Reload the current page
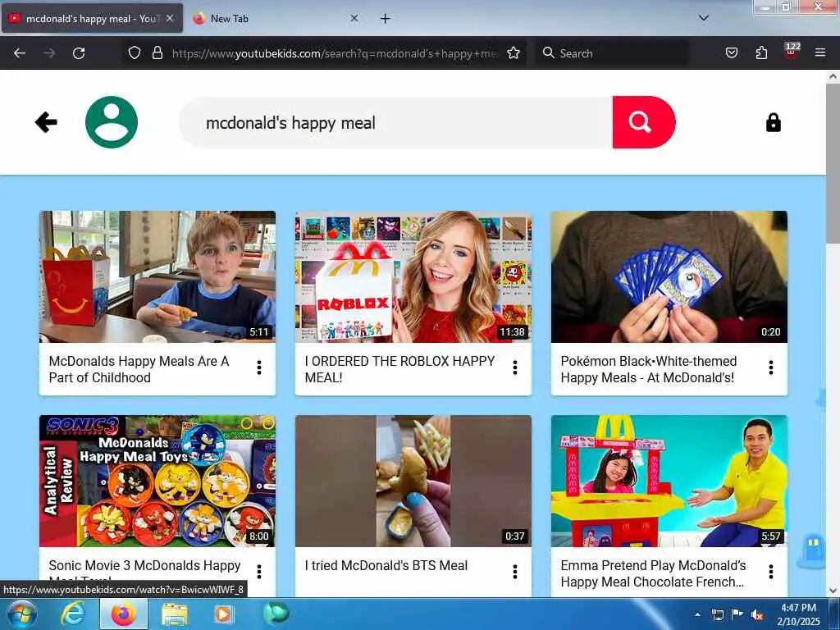The width and height of the screenshot is (840, 630). click(x=79, y=53)
